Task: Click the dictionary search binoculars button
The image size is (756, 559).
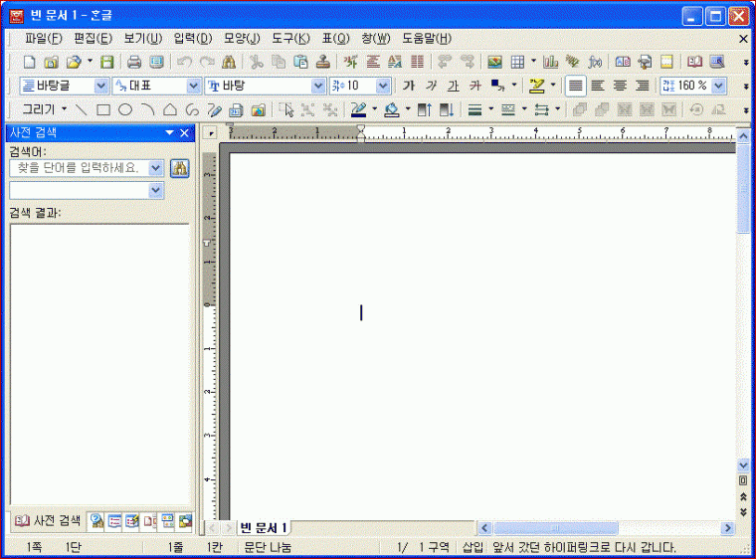Action: [179, 168]
